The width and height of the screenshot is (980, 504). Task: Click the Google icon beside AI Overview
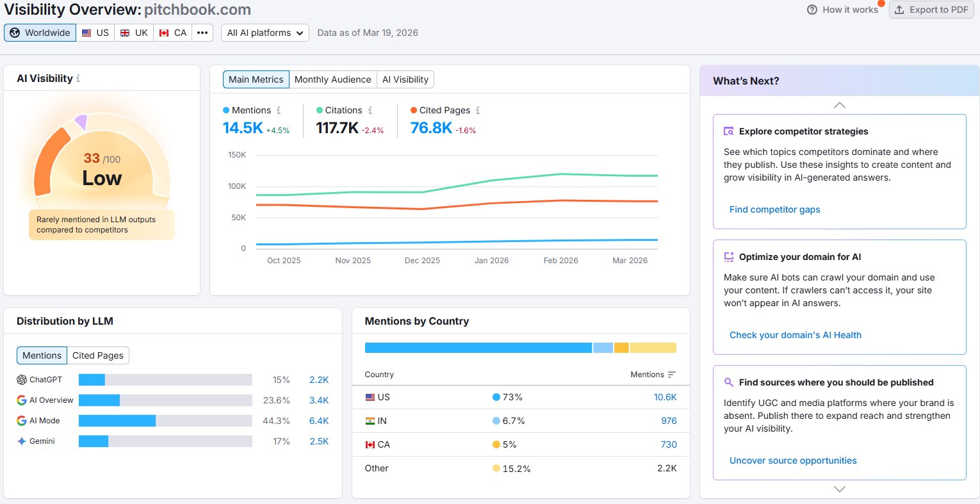pyautogui.click(x=22, y=400)
